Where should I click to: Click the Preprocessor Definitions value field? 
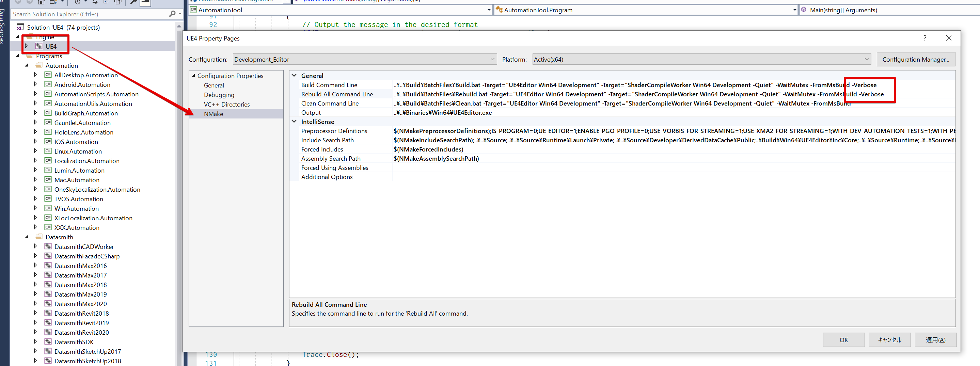[x=674, y=130]
